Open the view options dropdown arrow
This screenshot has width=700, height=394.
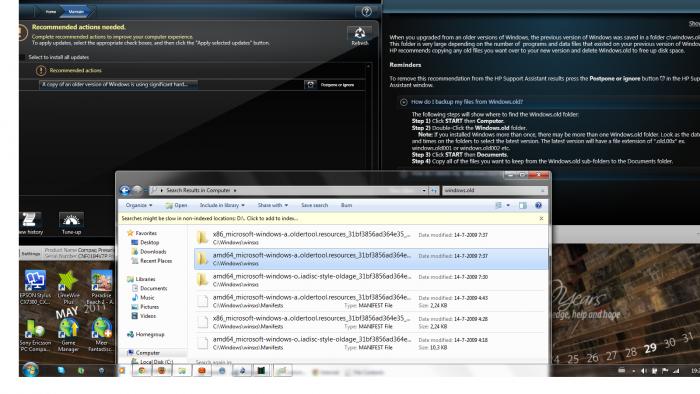508,205
